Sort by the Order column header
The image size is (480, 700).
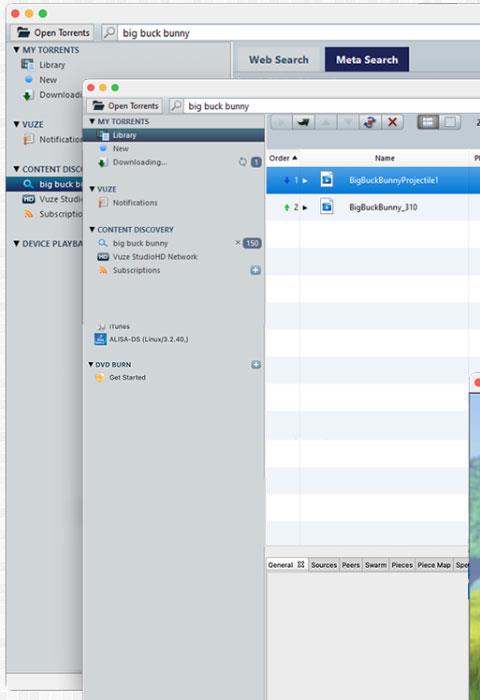(283, 158)
